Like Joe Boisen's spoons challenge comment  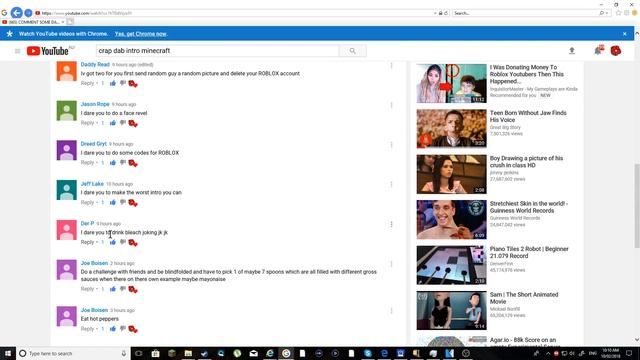click(x=113, y=289)
